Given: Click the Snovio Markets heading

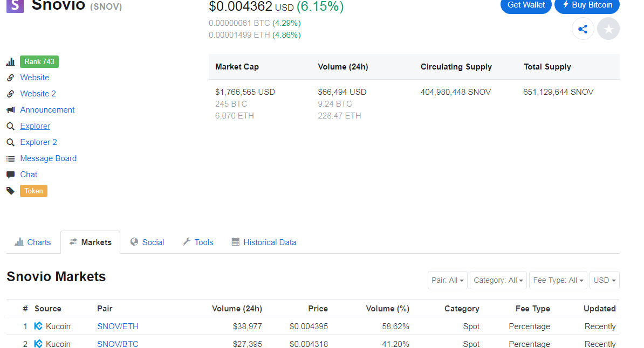Looking at the screenshot, I should point(56,276).
